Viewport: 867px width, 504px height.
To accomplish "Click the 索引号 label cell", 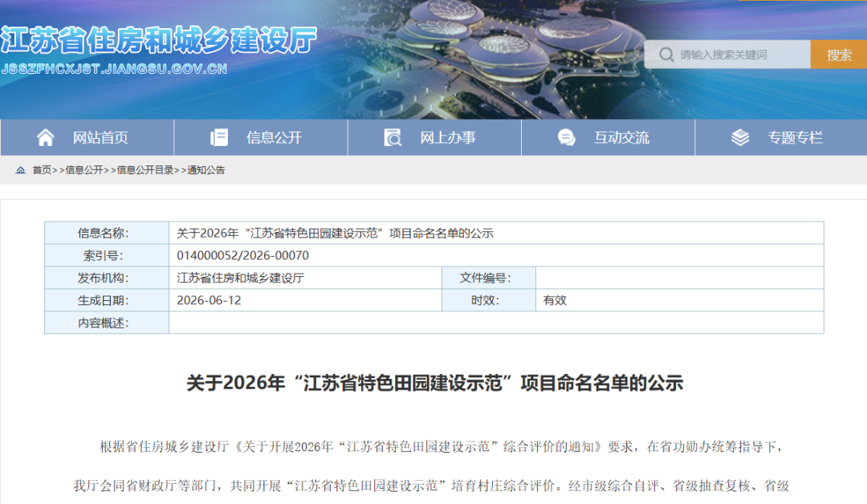I will (x=107, y=256).
